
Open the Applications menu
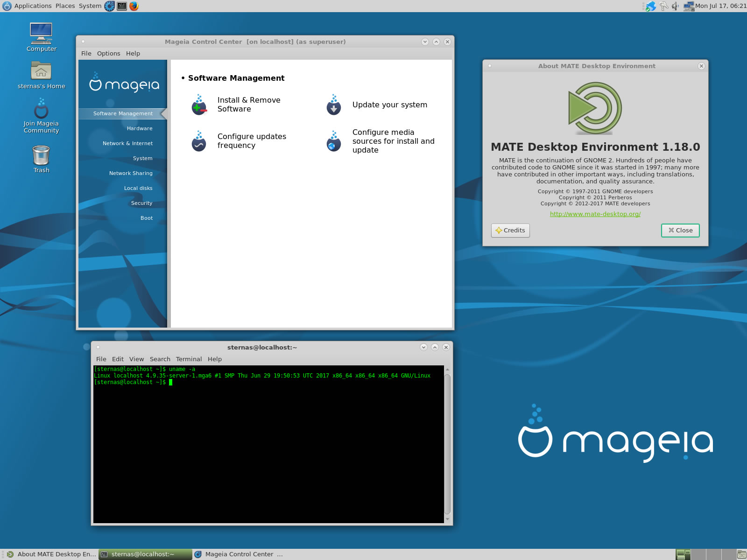point(27,6)
